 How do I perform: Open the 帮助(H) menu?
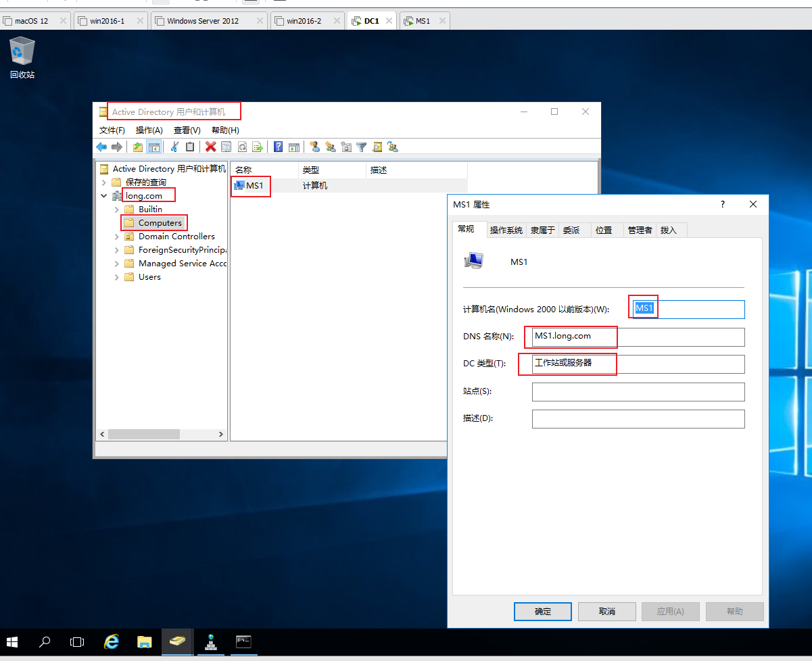(225, 130)
